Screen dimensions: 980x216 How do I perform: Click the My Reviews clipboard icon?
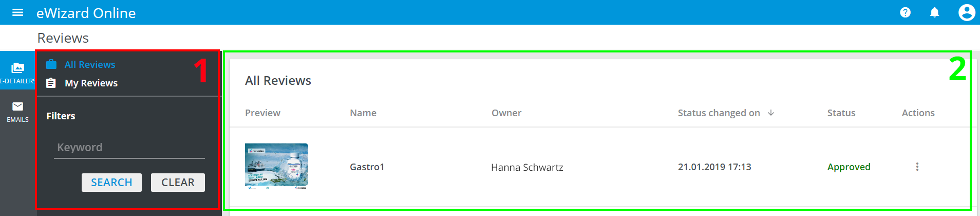tap(51, 83)
